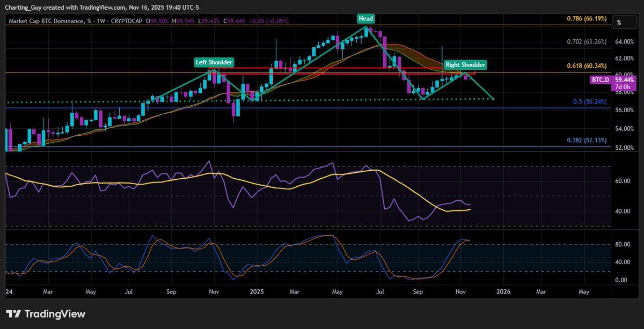
Task: Select the Left Shoulder pattern label
Action: pyautogui.click(x=214, y=62)
